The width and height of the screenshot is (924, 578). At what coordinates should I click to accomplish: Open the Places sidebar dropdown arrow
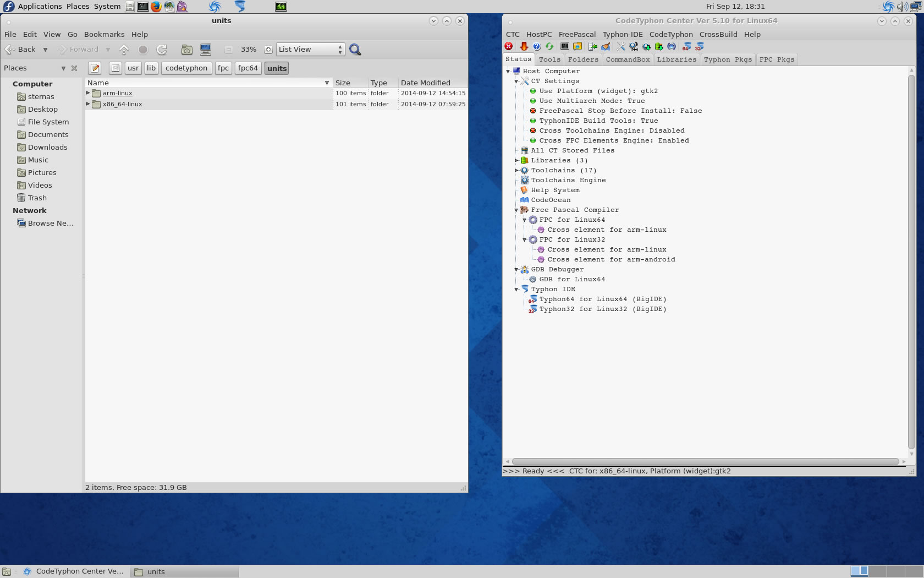point(63,68)
